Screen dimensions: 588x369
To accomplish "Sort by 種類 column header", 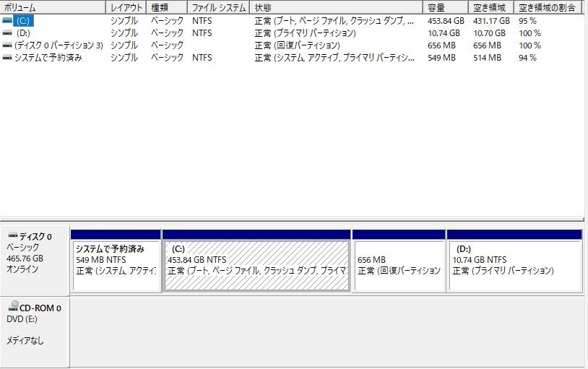I will (166, 7).
